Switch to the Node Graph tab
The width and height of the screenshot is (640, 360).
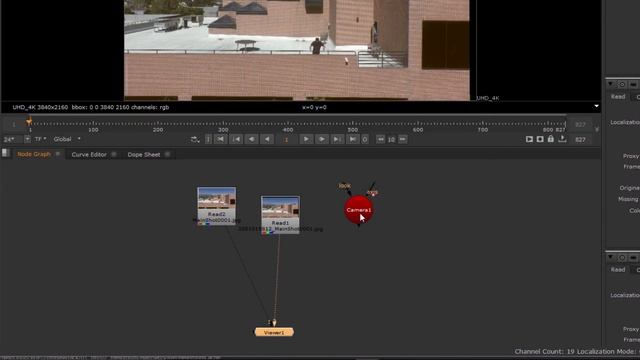coord(34,154)
